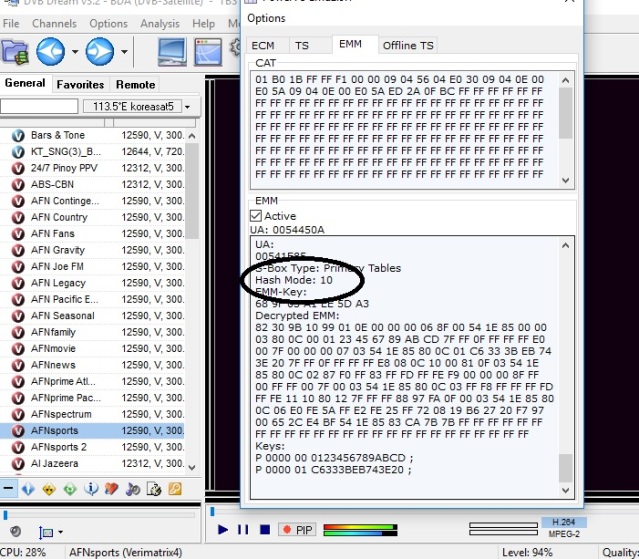Image resolution: width=639 pixels, height=559 pixels.
Task: Click the monitor display toolbar icon
Action: pyautogui.click(x=172, y=52)
